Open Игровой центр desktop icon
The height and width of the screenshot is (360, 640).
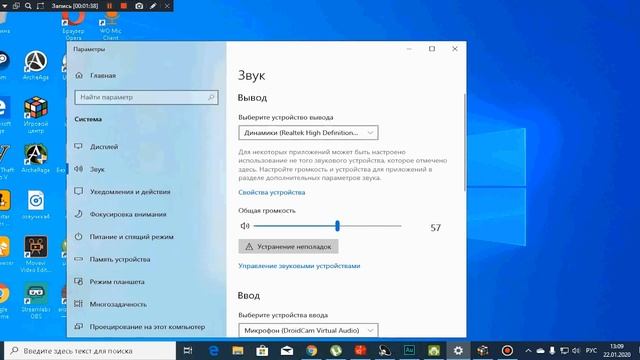pyautogui.click(x=36, y=115)
